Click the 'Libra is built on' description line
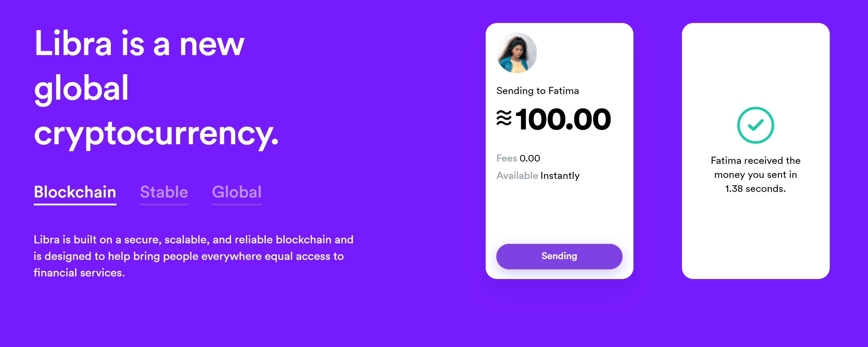Viewport: 868px width, 347px height. point(193,239)
